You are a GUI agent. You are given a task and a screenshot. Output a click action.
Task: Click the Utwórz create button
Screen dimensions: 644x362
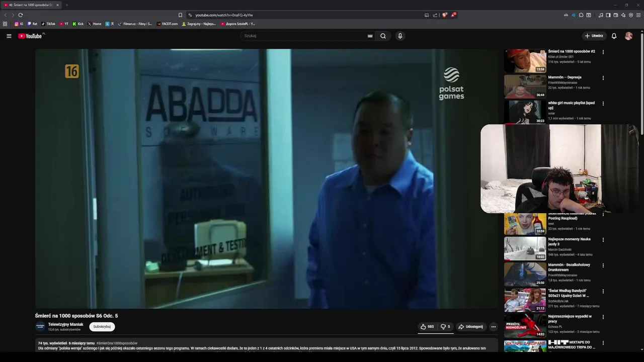tap(594, 36)
